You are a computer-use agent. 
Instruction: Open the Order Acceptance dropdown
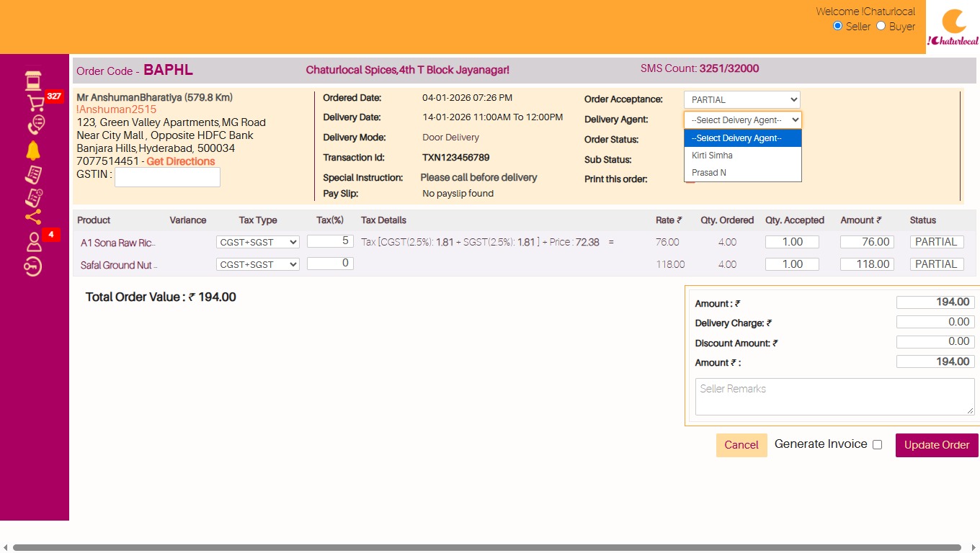742,99
